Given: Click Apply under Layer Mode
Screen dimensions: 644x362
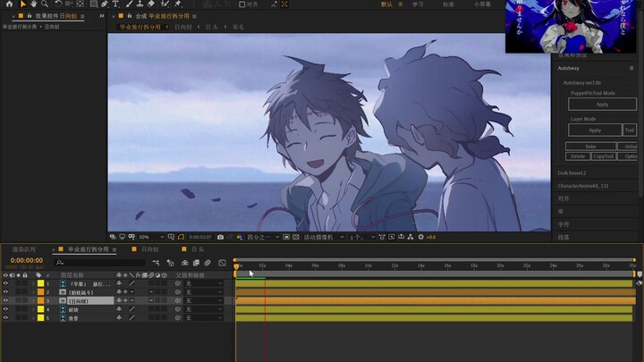Looking at the screenshot, I should (x=595, y=130).
